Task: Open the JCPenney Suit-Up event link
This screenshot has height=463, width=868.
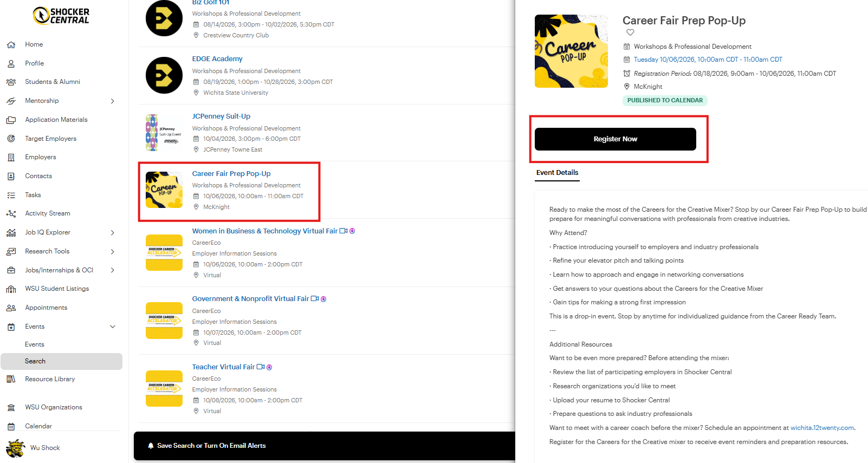Action: [x=221, y=116]
